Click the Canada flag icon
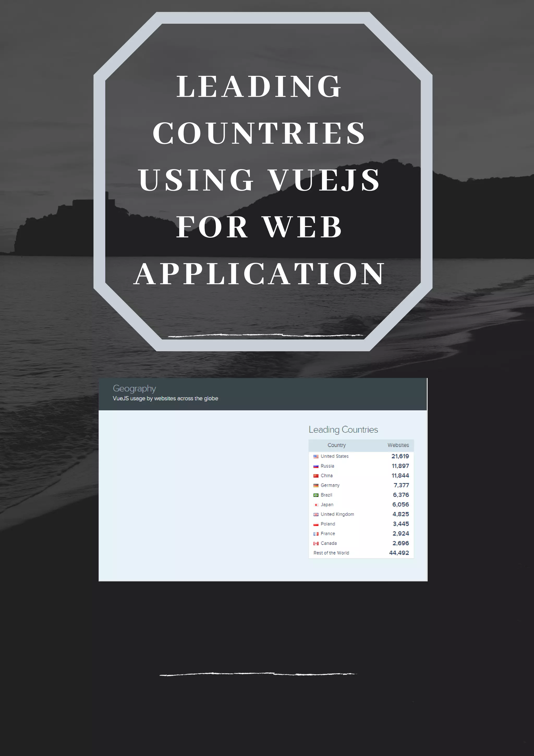The width and height of the screenshot is (534, 756). pyautogui.click(x=316, y=543)
